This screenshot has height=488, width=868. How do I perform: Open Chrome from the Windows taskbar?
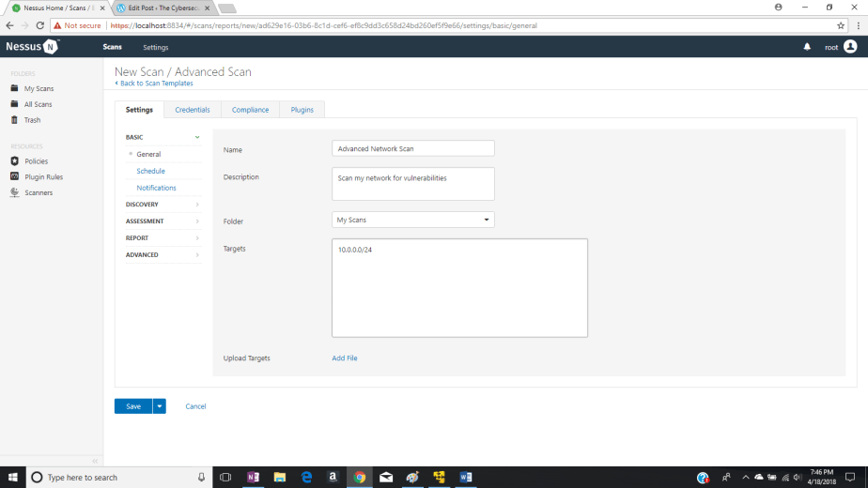point(359,477)
